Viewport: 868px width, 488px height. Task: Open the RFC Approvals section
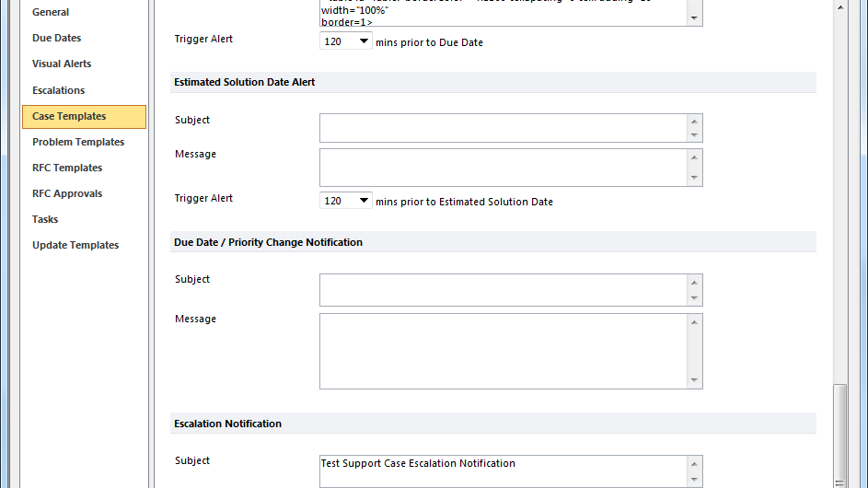pyautogui.click(x=67, y=193)
